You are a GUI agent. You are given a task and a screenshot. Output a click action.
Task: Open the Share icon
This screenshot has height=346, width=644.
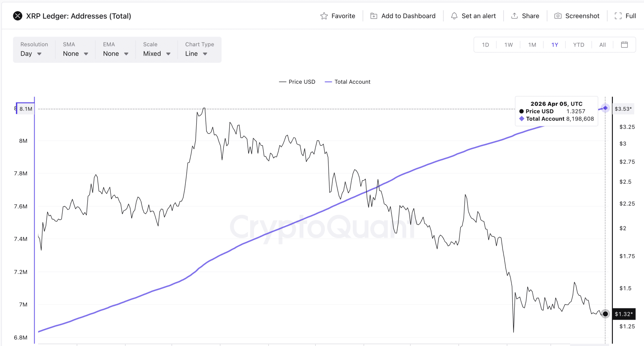click(x=514, y=16)
